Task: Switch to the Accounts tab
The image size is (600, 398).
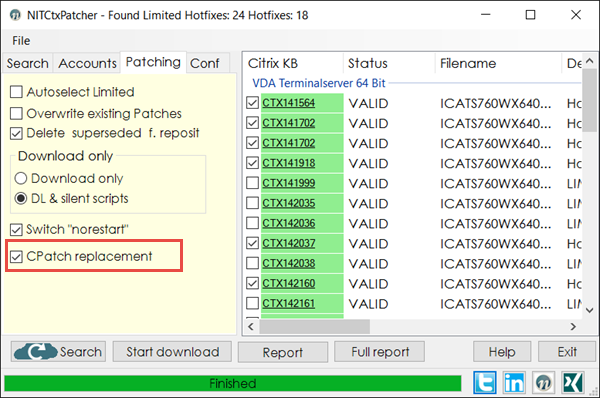Action: click(87, 63)
